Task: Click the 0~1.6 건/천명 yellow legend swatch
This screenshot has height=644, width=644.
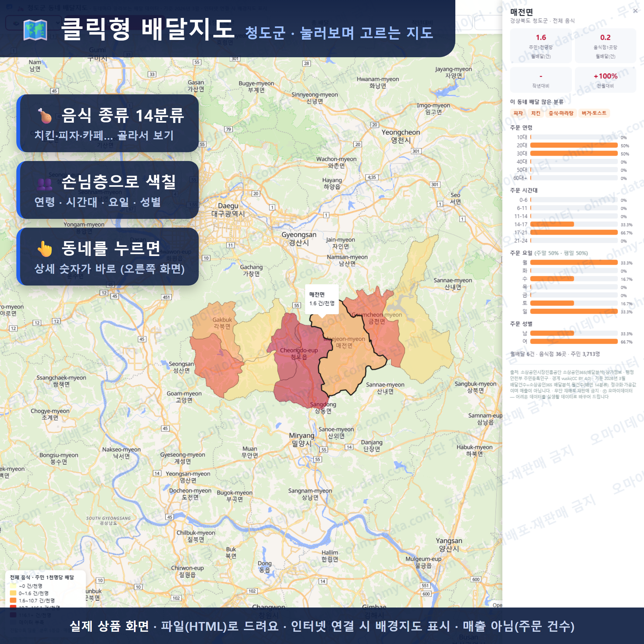Action: (x=13, y=593)
